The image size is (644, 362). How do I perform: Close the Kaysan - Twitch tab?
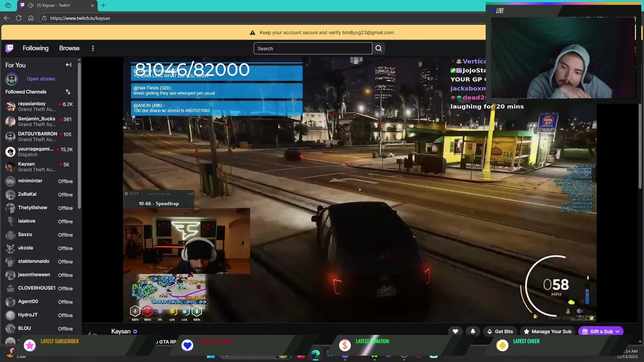tap(93, 5)
